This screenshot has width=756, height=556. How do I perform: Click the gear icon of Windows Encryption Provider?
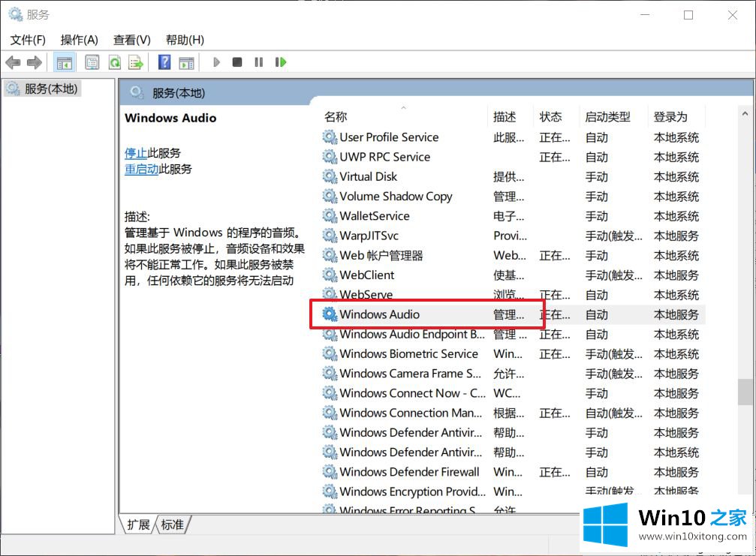click(330, 492)
